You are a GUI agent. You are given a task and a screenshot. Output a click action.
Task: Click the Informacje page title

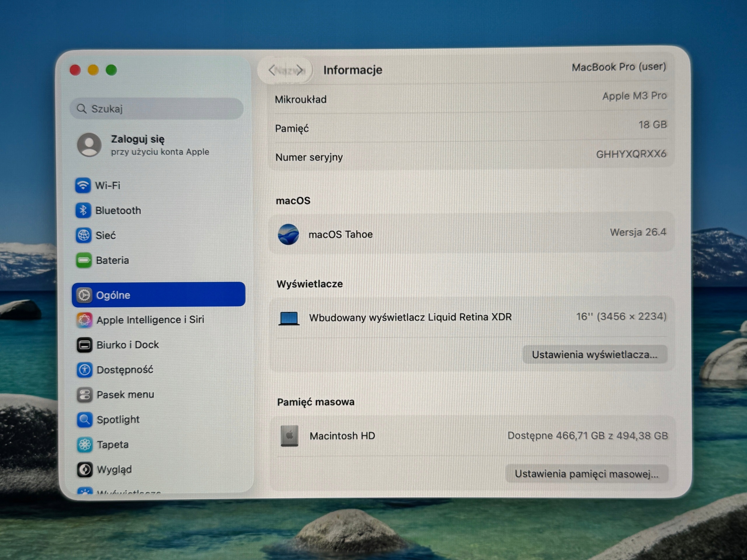point(353,70)
